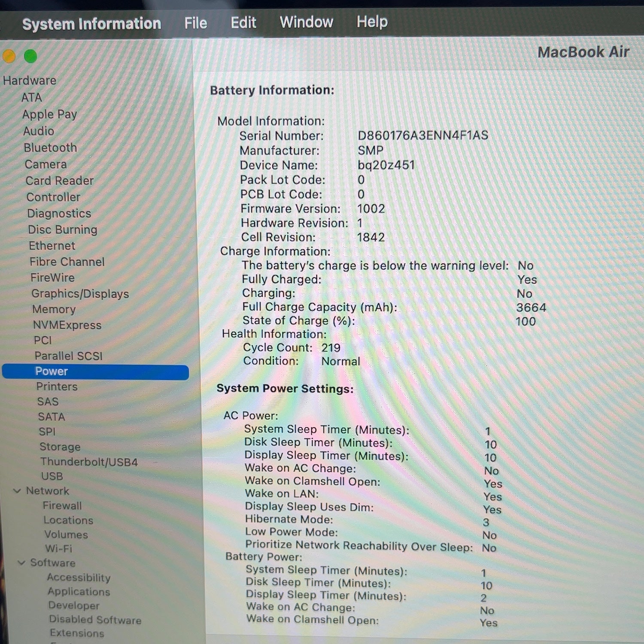Select Graphics/Displays in the sidebar
The width and height of the screenshot is (644, 644).
80,294
